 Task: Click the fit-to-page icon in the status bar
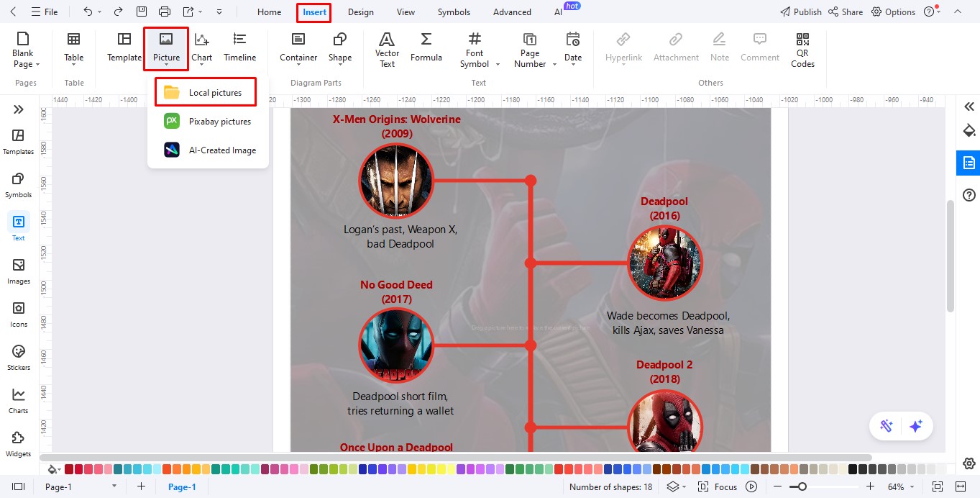tap(938, 487)
